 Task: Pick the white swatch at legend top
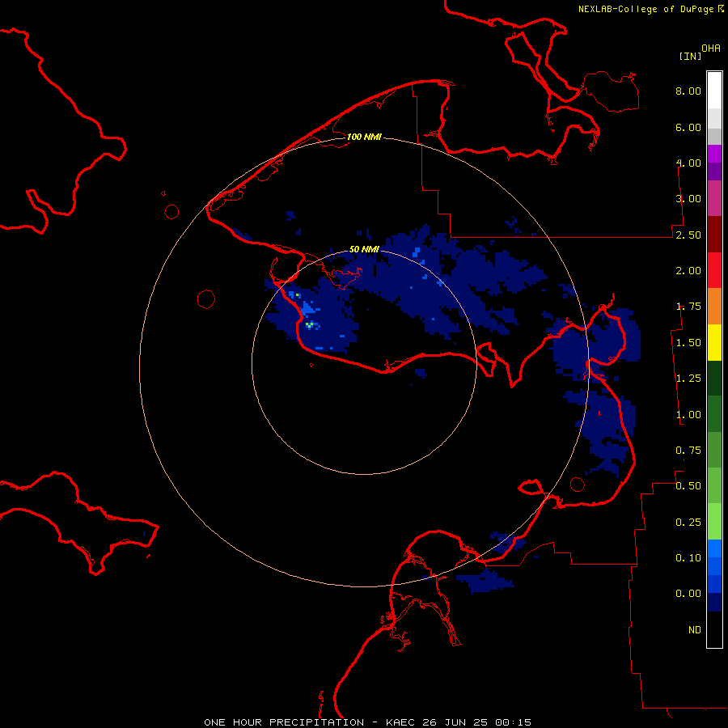pos(714,91)
